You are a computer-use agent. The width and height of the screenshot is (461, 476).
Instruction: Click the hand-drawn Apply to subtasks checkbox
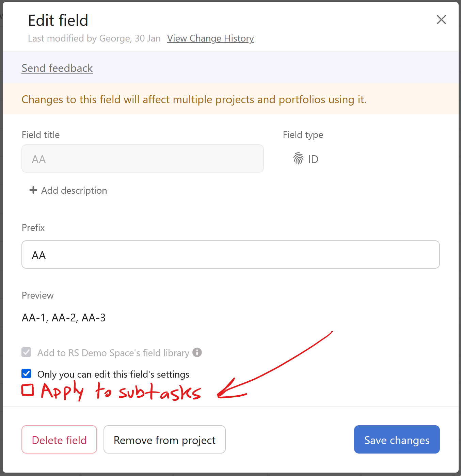pos(28,391)
